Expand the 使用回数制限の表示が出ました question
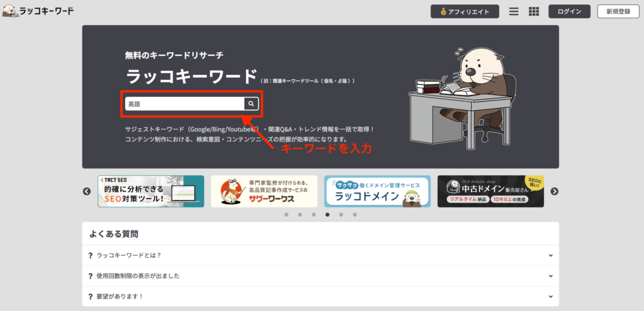Screen dimensions: 644x311 (320, 276)
